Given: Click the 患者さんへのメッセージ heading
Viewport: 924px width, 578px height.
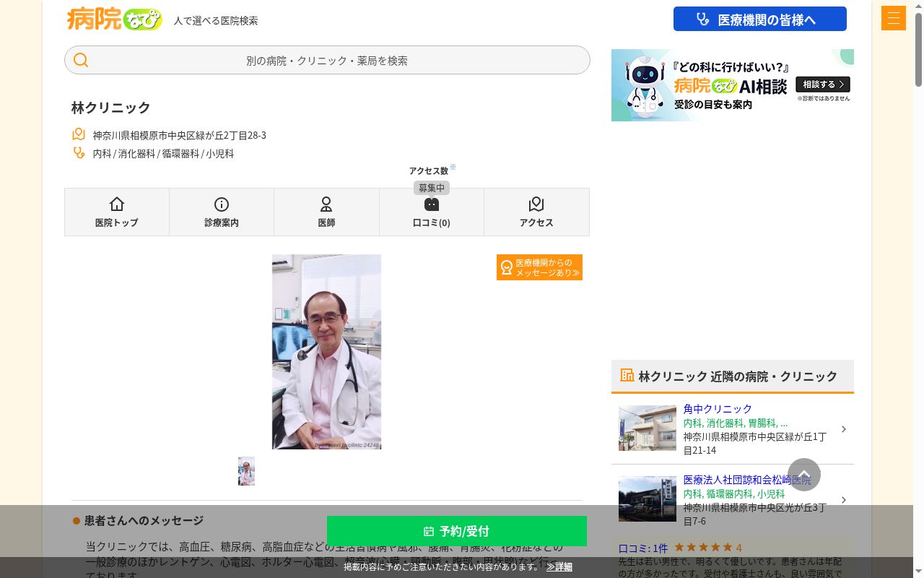Looking at the screenshot, I should coord(144,520).
